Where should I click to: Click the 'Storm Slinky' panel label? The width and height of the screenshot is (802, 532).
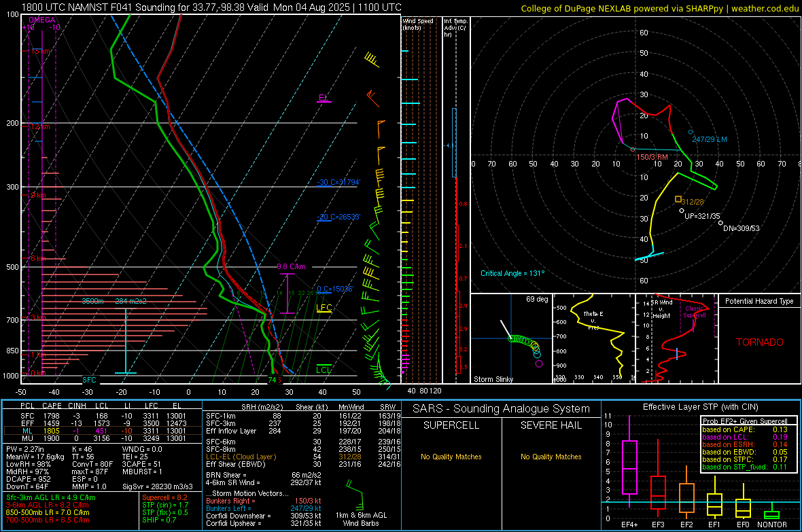pyautogui.click(x=493, y=379)
